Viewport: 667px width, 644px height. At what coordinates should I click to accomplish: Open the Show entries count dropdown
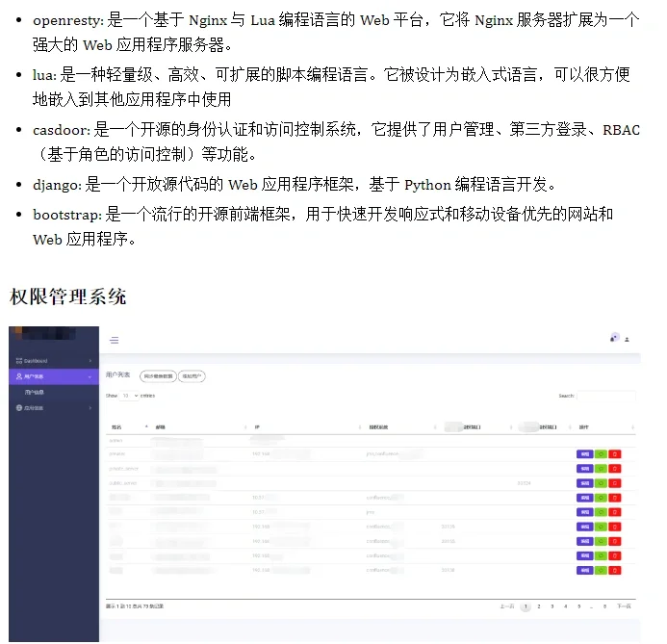pyautogui.click(x=129, y=396)
